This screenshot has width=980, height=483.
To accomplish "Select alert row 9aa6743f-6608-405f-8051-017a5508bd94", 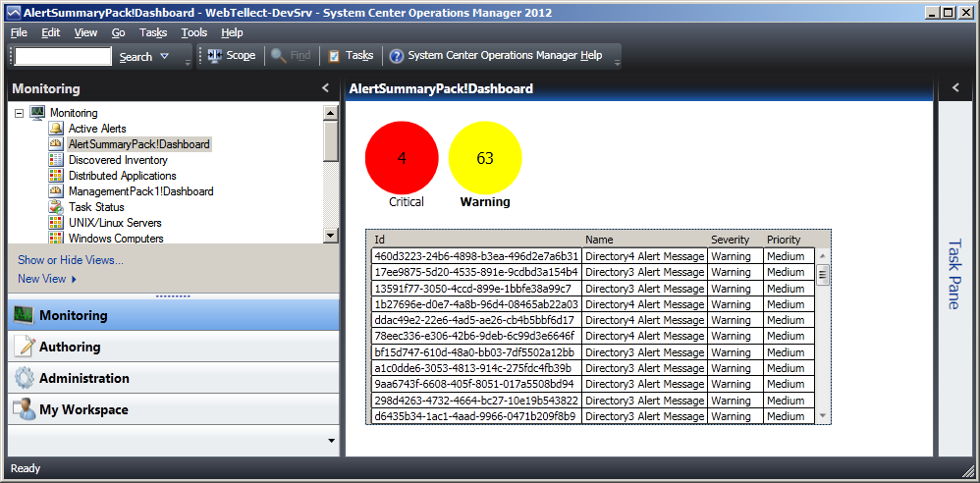I will [592, 384].
